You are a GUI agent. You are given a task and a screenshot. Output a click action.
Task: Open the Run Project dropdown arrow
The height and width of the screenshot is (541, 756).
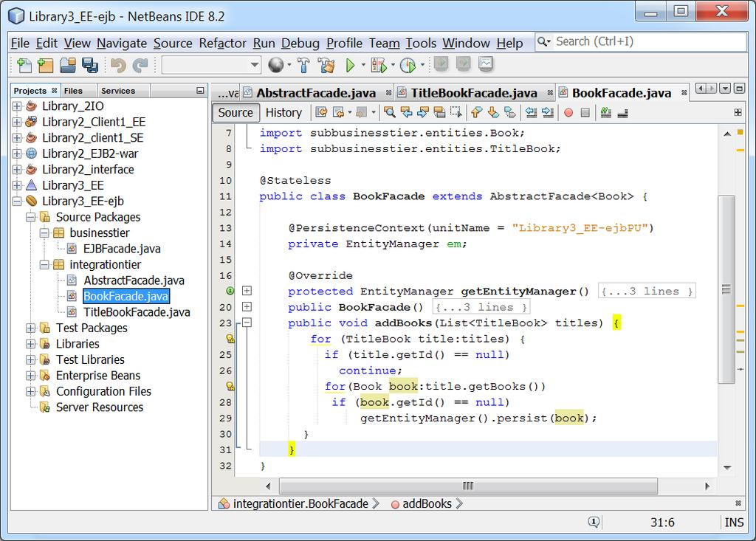point(363,65)
